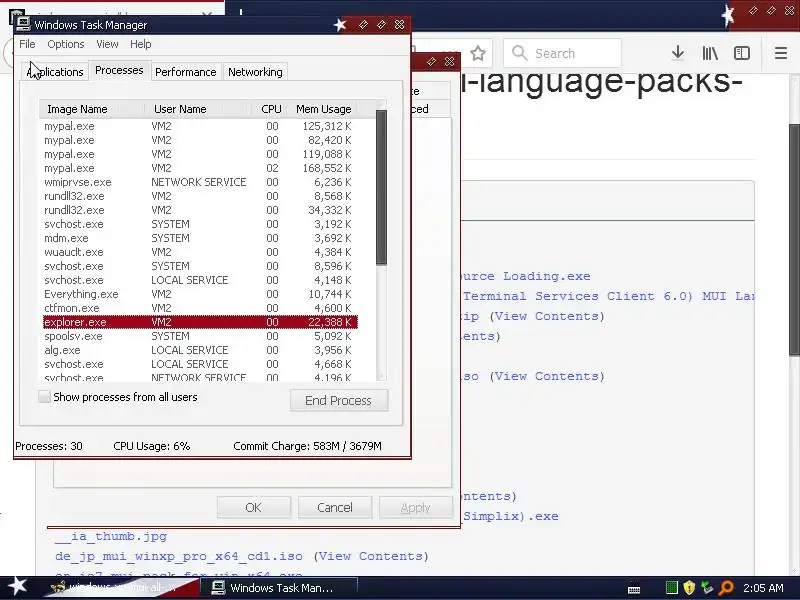Select mypal.exe using 168,552 K memory

pos(200,168)
